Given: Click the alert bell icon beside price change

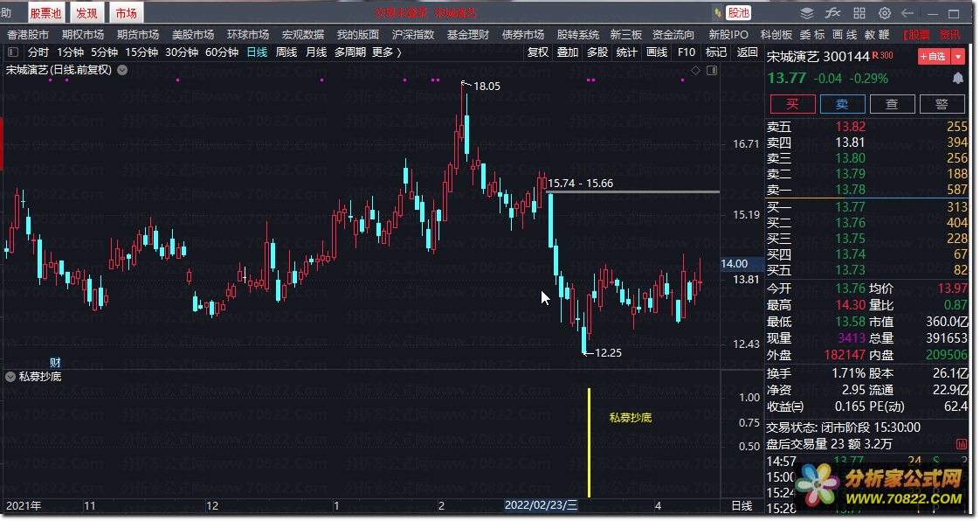Looking at the screenshot, I should 957,78.
